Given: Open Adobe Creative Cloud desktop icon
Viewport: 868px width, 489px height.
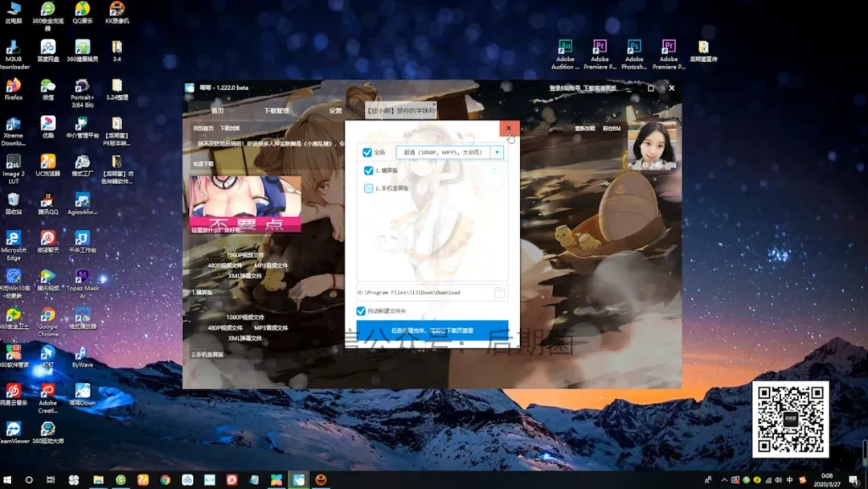Looking at the screenshot, I should 47,398.
